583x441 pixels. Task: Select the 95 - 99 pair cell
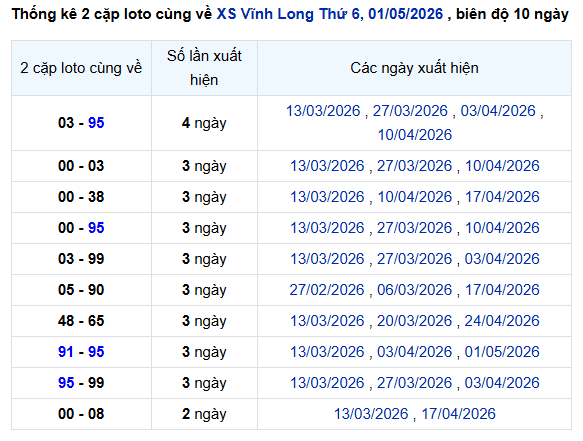[x=81, y=383]
